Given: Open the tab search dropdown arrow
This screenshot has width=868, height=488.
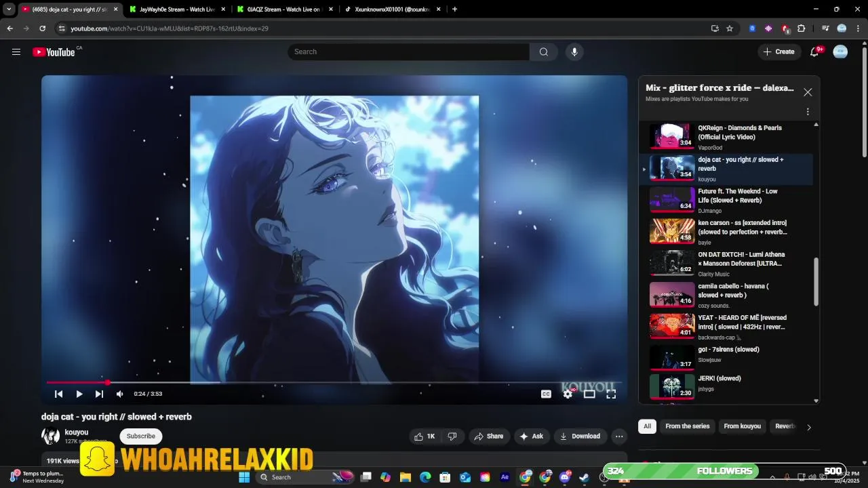Looking at the screenshot, I should click(9, 9).
